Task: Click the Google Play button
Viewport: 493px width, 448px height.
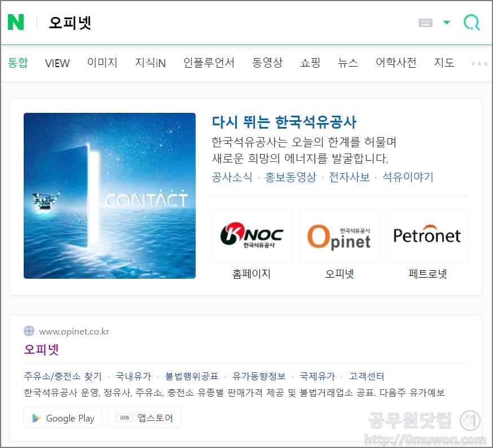Action: tap(63, 418)
